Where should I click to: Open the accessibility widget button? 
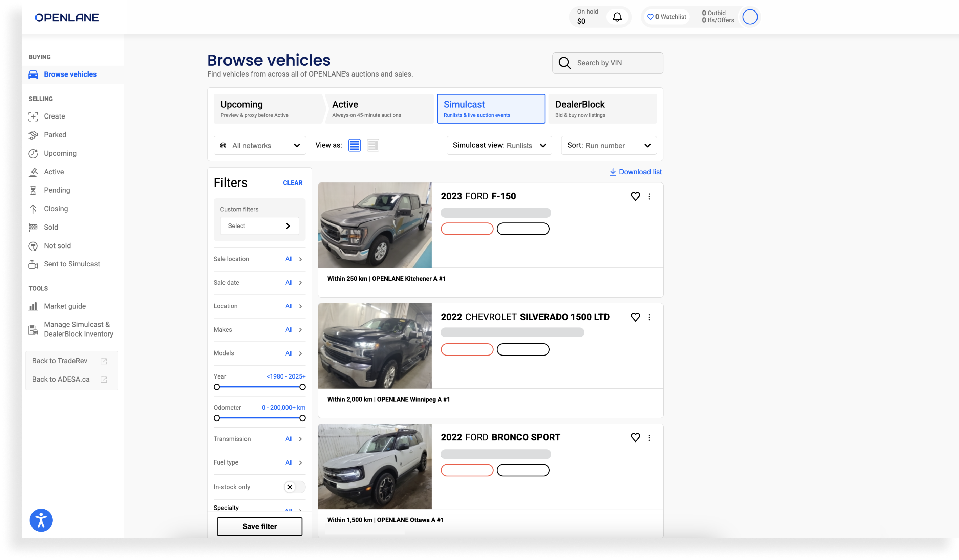tap(41, 520)
